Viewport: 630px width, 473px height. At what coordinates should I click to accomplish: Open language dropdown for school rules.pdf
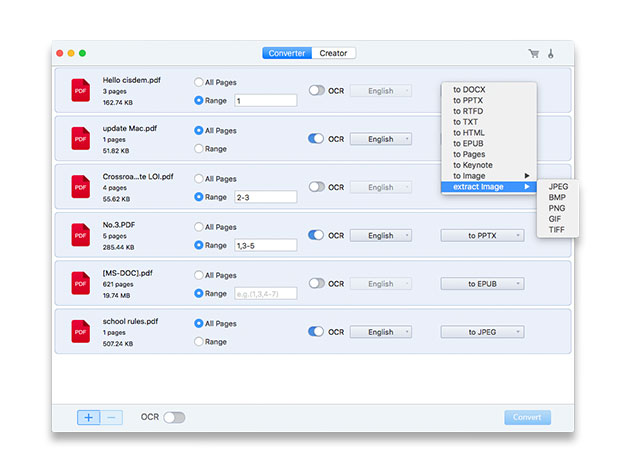[x=381, y=332]
